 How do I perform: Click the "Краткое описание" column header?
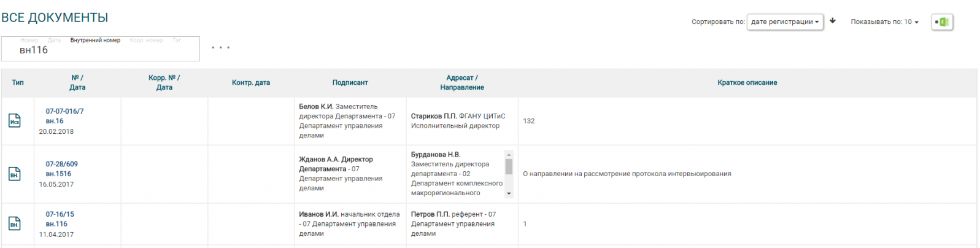(x=747, y=83)
